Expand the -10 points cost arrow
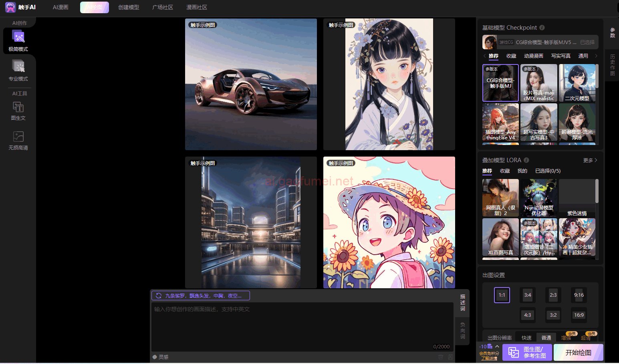Image resolution: width=619 pixels, height=364 pixels. coord(497,346)
